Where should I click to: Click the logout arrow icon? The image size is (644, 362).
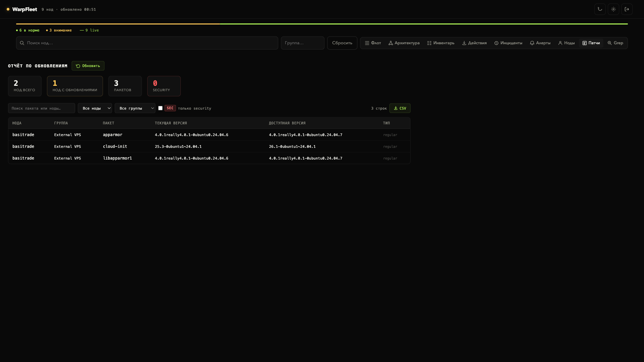pyautogui.click(x=627, y=9)
